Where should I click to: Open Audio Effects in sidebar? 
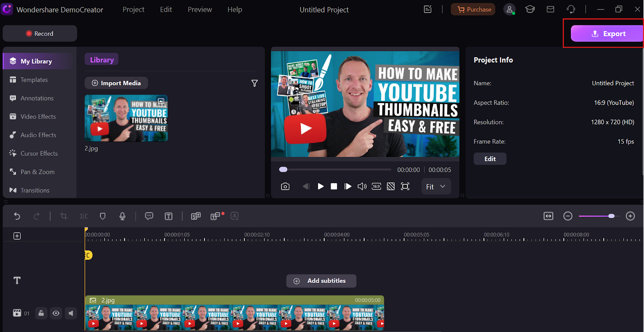pyautogui.click(x=39, y=135)
